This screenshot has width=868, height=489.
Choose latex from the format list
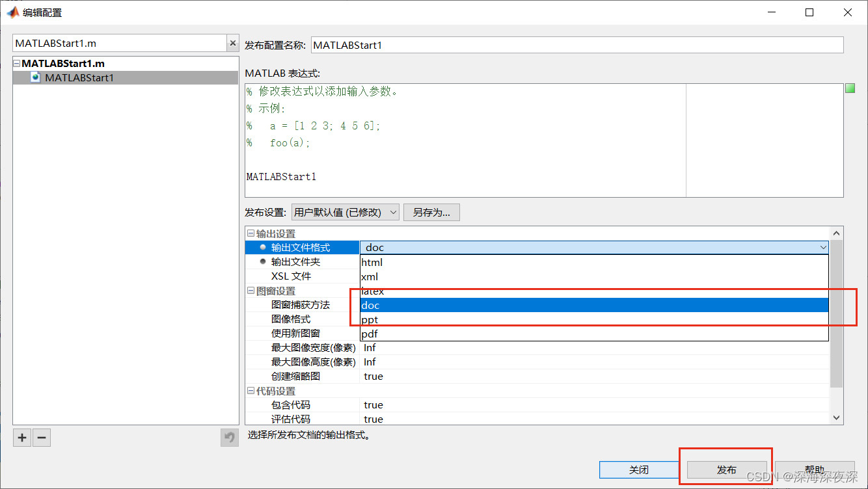(594, 291)
